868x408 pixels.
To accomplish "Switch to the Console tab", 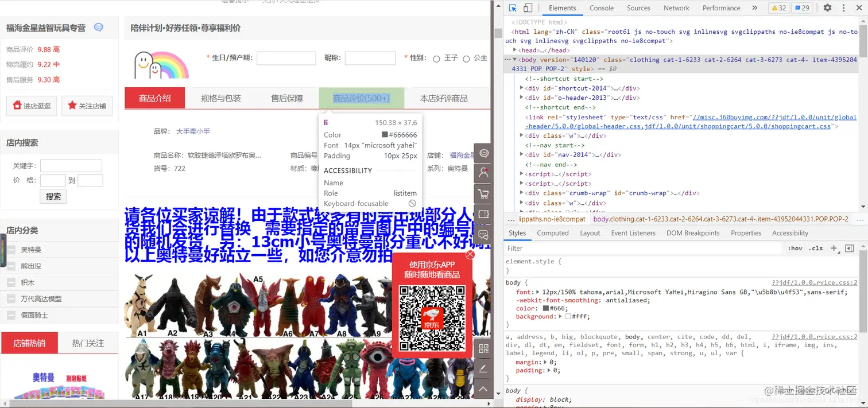I will point(601,7).
